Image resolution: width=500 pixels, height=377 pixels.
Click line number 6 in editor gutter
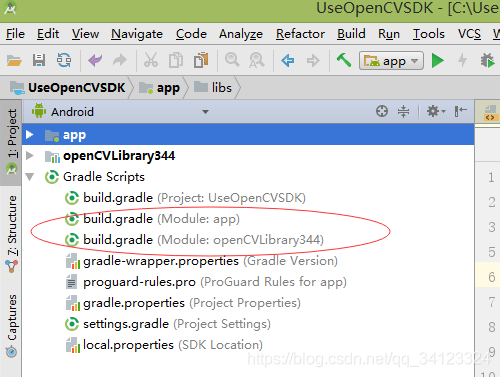pyautogui.click(x=492, y=277)
